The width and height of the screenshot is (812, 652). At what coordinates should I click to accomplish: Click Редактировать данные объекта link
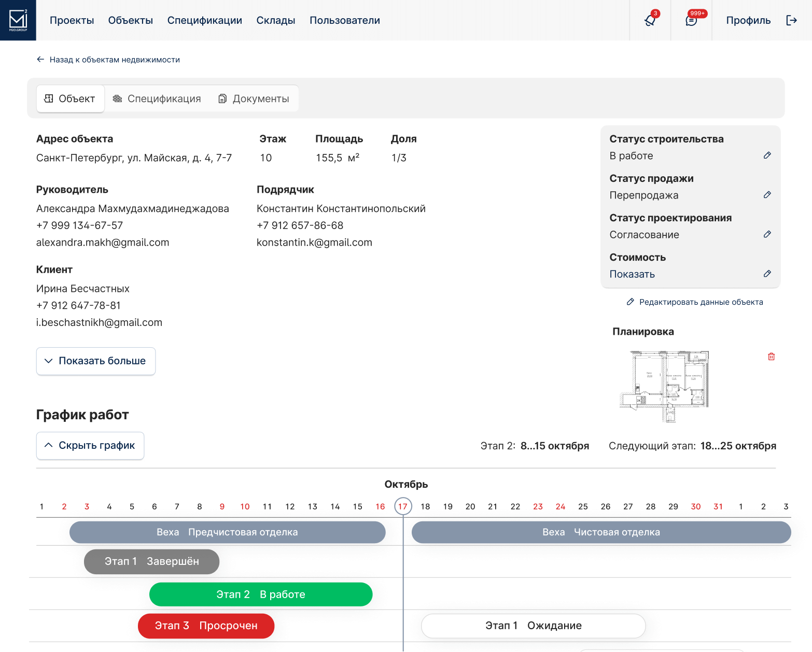(x=695, y=302)
